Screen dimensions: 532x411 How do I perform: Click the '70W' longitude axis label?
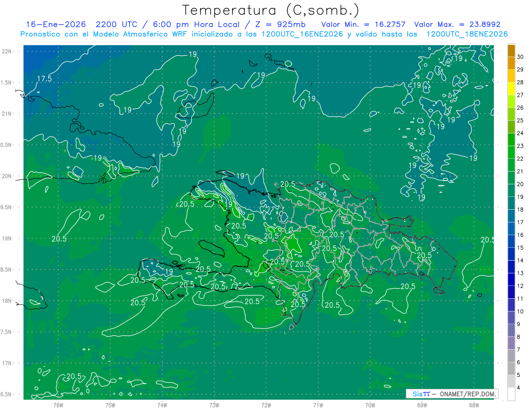[x=370, y=405]
